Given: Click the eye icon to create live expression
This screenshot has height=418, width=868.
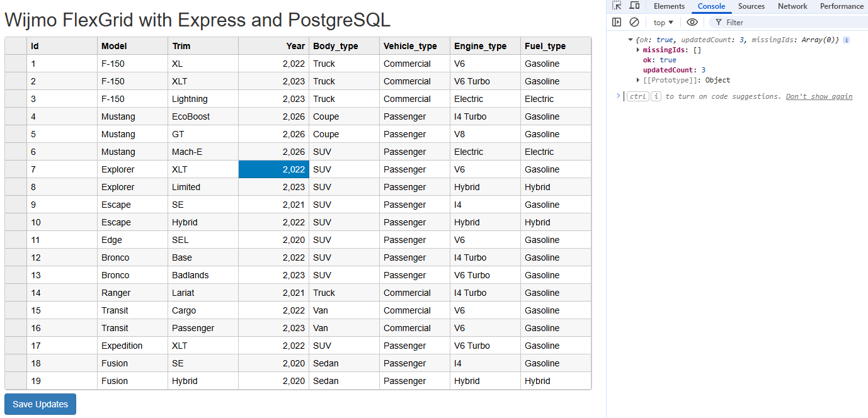Looking at the screenshot, I should 691,21.
